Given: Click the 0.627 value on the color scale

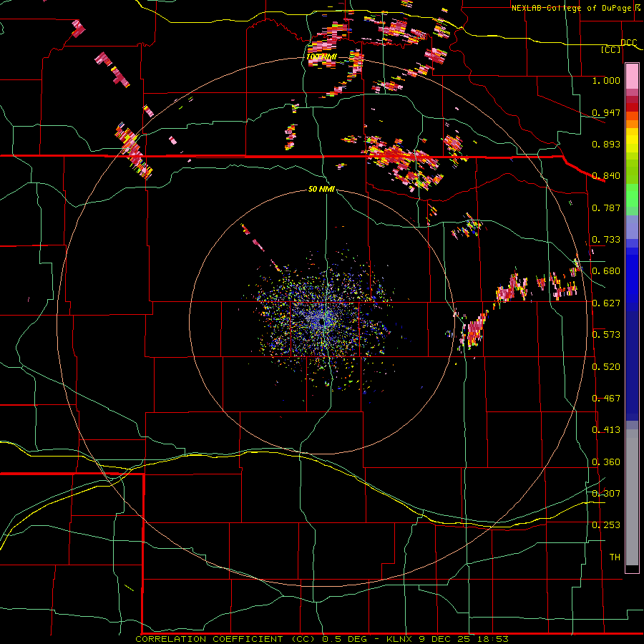Looking at the screenshot, I should [606, 303].
